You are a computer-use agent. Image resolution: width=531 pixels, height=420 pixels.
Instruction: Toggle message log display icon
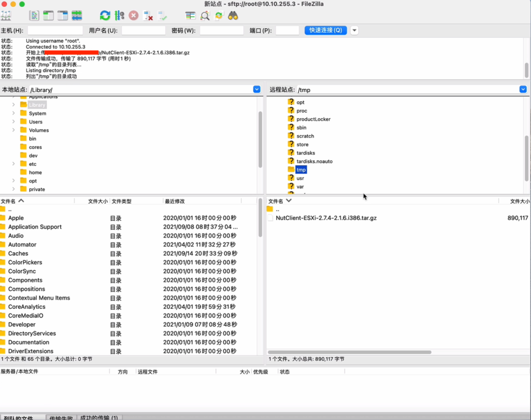(34, 16)
